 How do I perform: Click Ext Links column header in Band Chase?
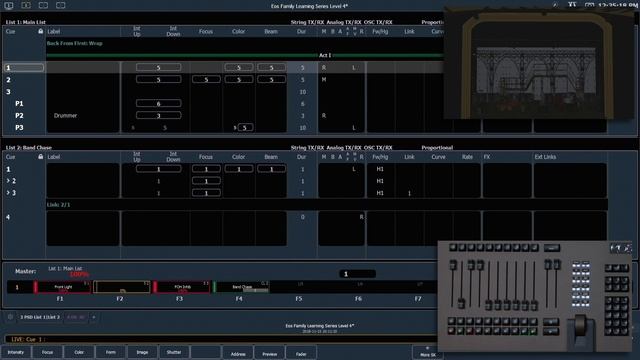(x=545, y=157)
